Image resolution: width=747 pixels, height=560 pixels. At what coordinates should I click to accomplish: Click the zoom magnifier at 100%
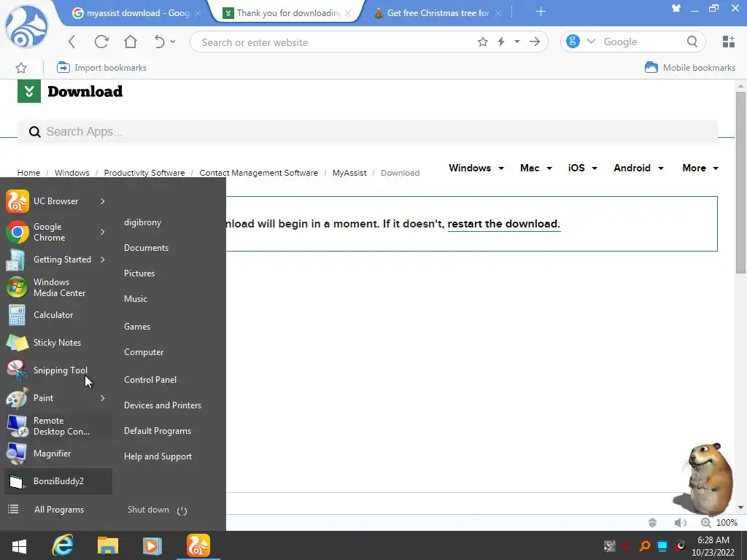[x=706, y=522]
